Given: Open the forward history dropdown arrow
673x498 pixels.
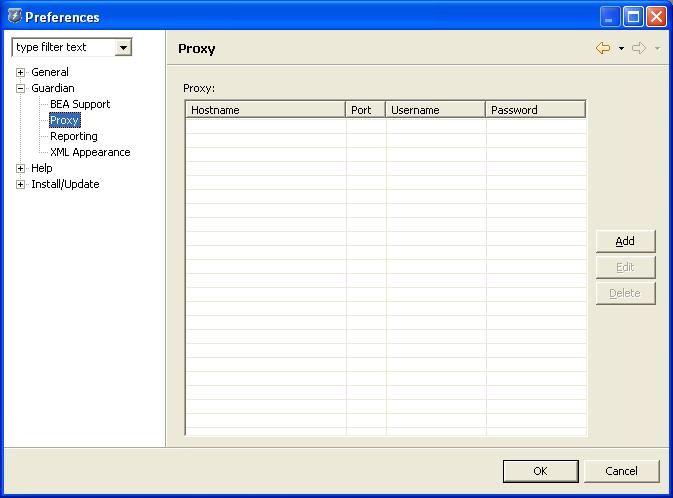Looking at the screenshot, I should (x=657, y=49).
